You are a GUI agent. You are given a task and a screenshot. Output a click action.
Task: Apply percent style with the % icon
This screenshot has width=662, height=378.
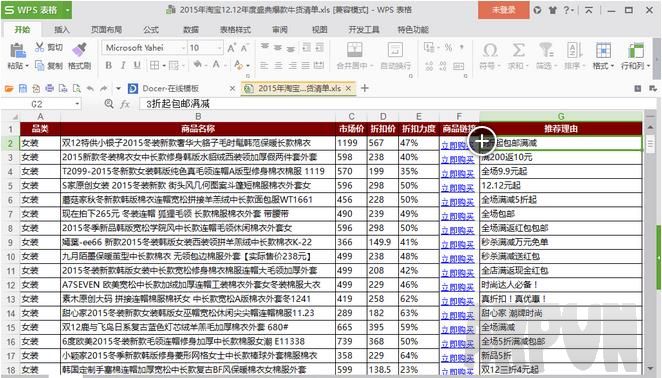[448, 48]
